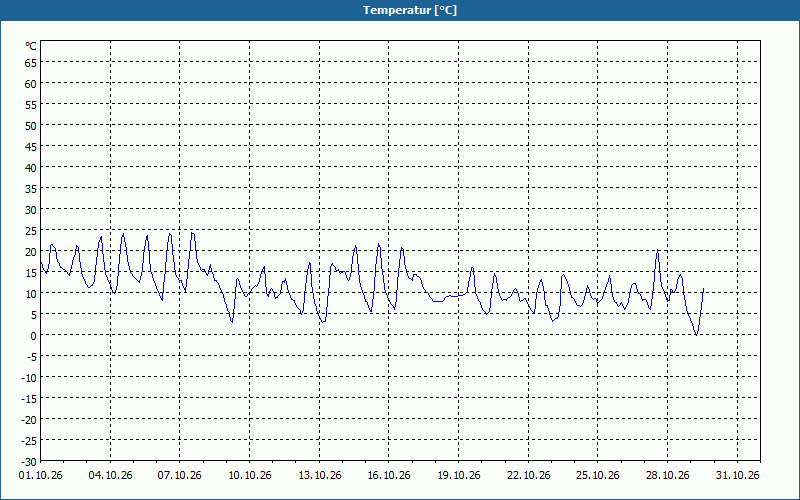Click the 50 y-axis label
This screenshot has height=500, width=800.
[x=31, y=126]
